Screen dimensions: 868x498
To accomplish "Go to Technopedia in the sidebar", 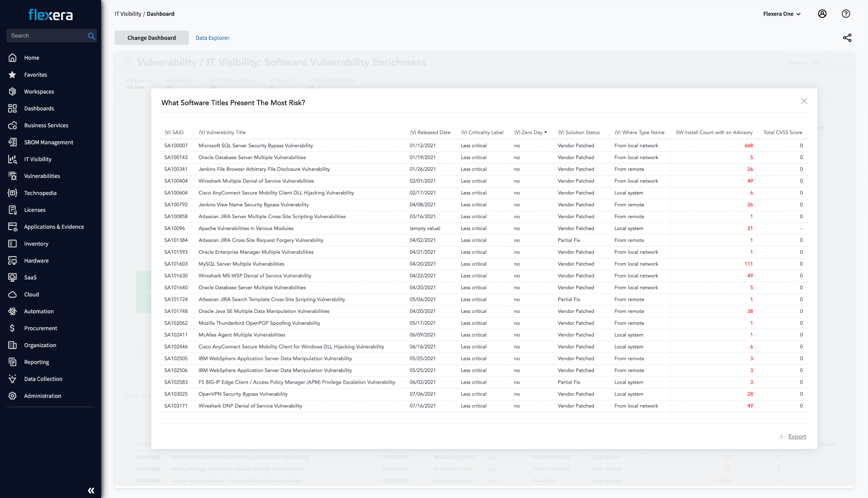I will (x=40, y=193).
